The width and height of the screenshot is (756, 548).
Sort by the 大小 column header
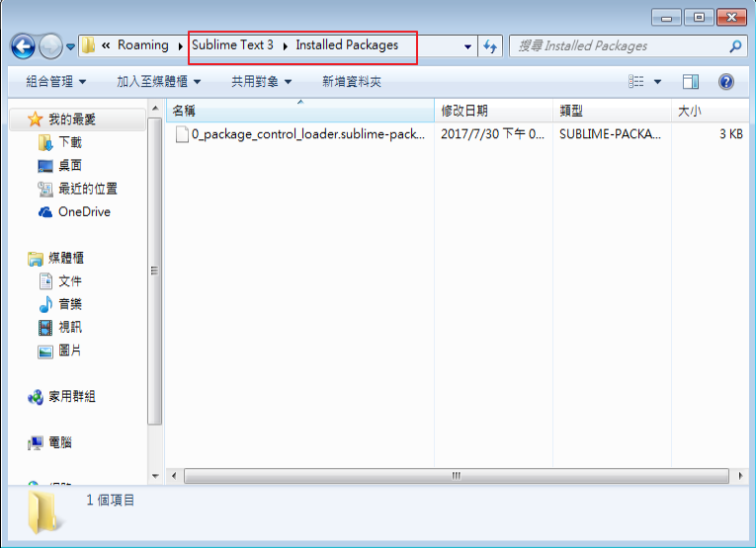coord(711,111)
